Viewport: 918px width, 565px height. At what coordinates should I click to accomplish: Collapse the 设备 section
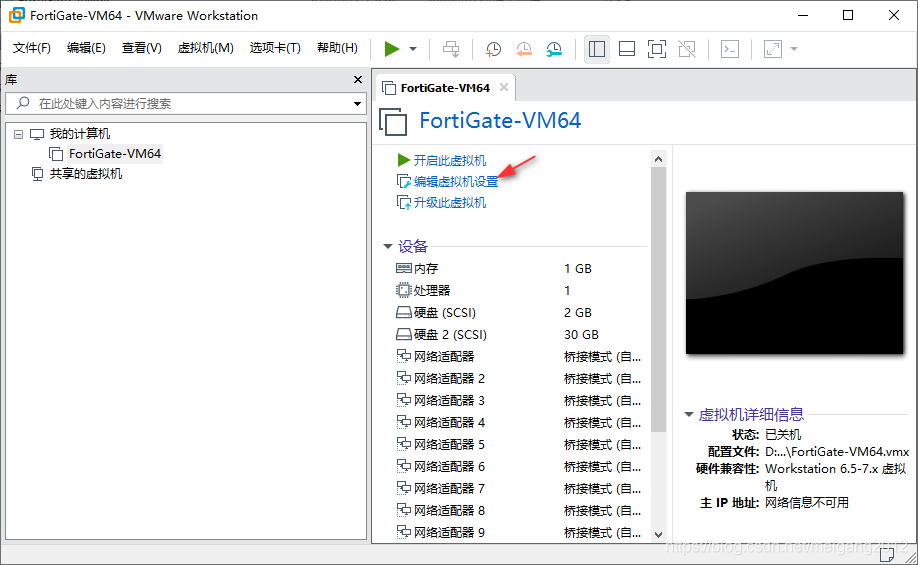pos(388,246)
